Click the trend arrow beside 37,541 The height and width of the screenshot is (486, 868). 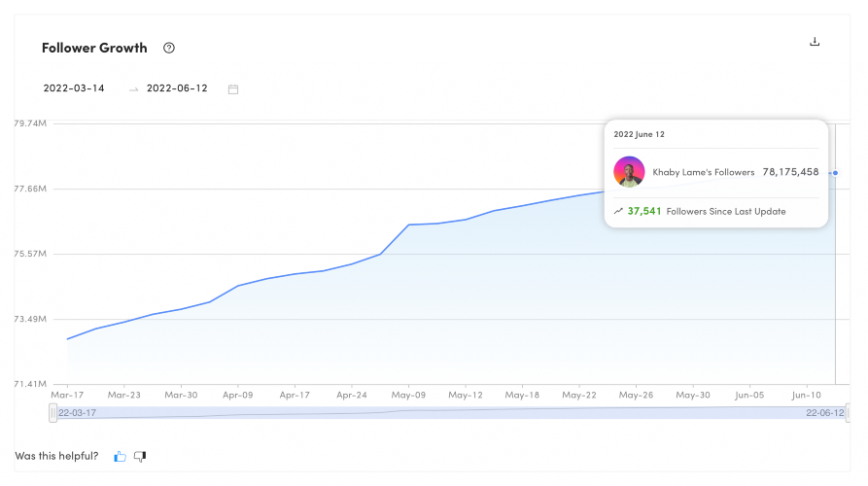(618, 211)
